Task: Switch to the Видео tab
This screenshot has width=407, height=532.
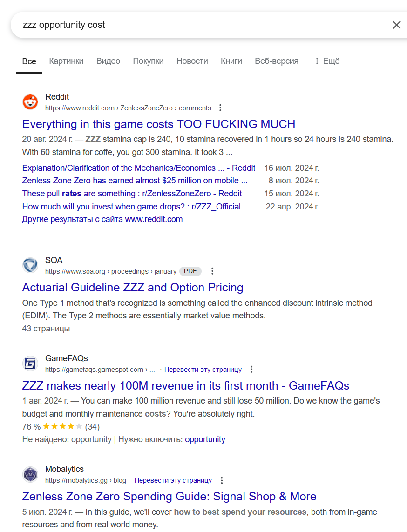Action: tap(109, 61)
